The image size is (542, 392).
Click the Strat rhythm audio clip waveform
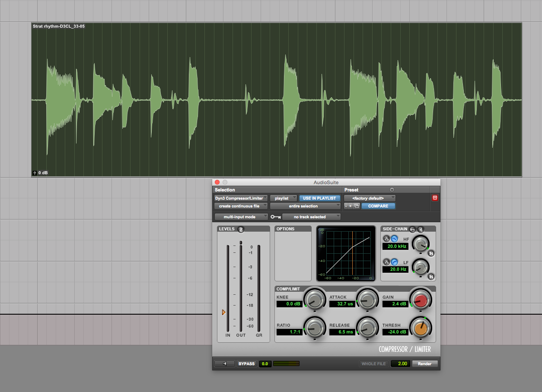point(277,99)
